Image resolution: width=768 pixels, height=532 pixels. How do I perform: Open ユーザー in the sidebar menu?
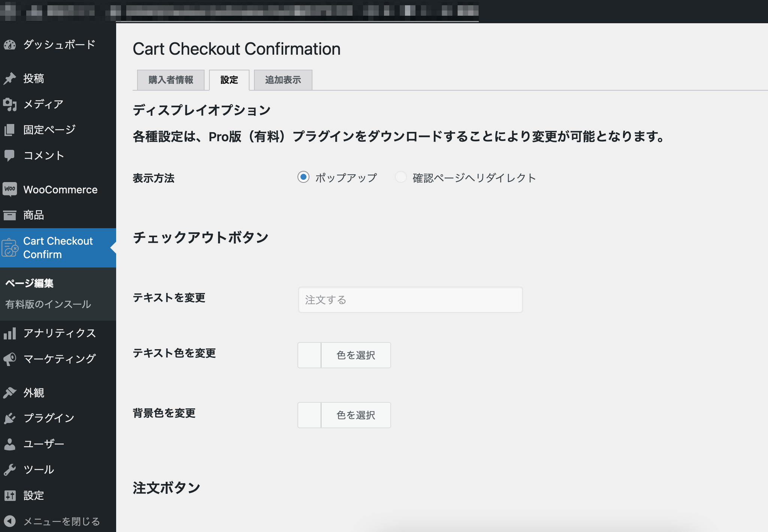(x=58, y=444)
